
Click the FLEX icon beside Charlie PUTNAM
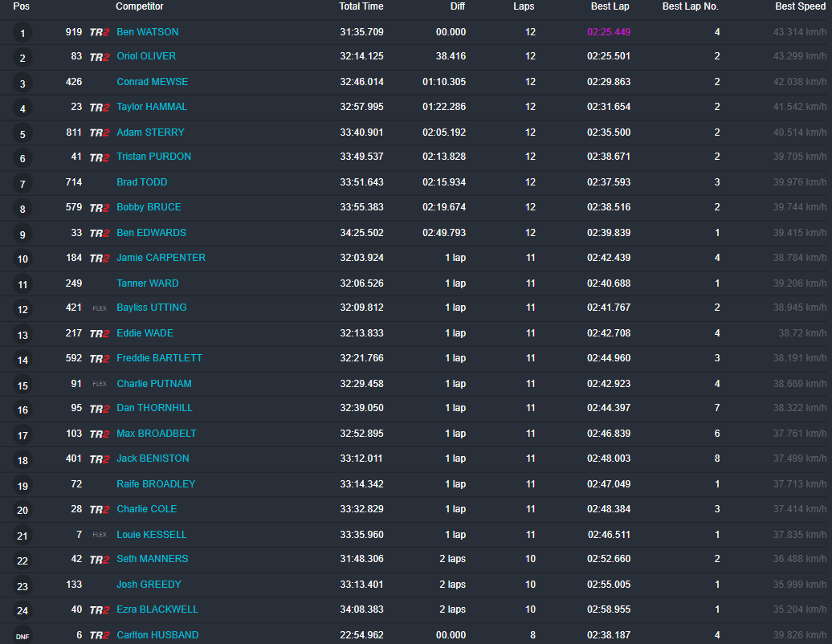coord(98,383)
